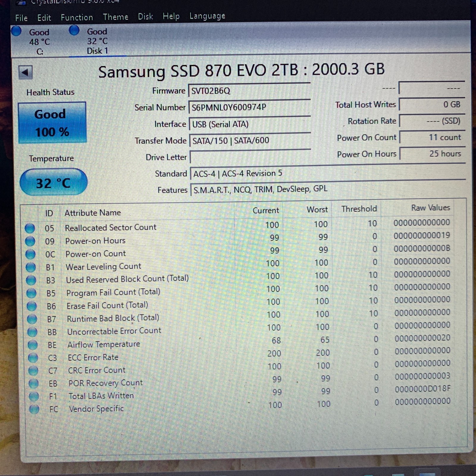The image size is (476, 476).
Task: Open the Function menu
Action: coord(77,18)
